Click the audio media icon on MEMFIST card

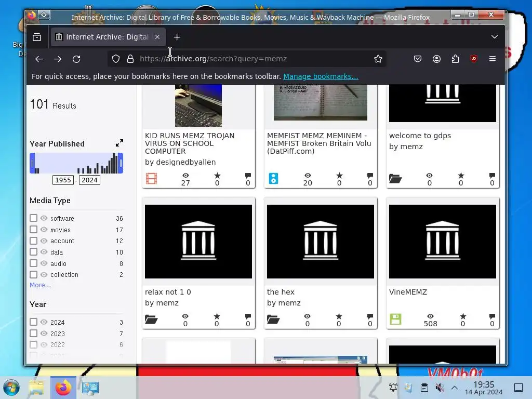273,179
